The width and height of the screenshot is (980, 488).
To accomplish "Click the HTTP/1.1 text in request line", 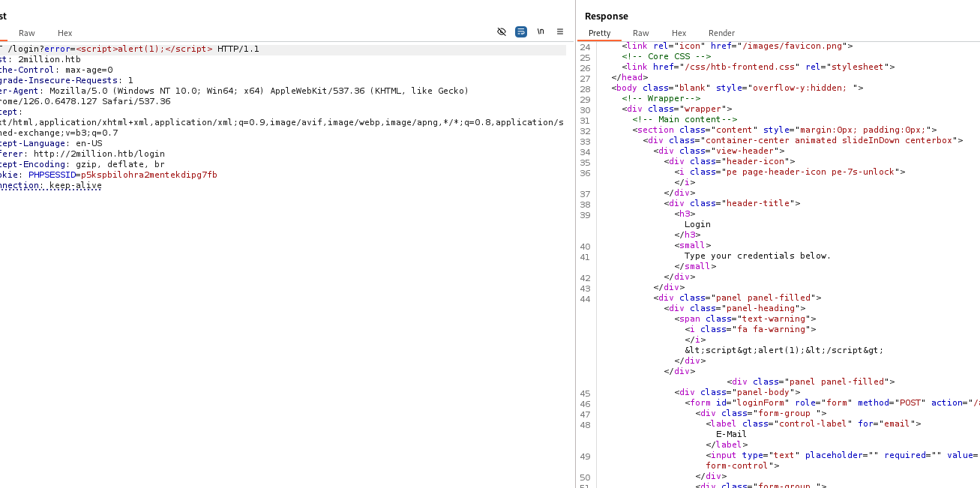I will point(238,49).
